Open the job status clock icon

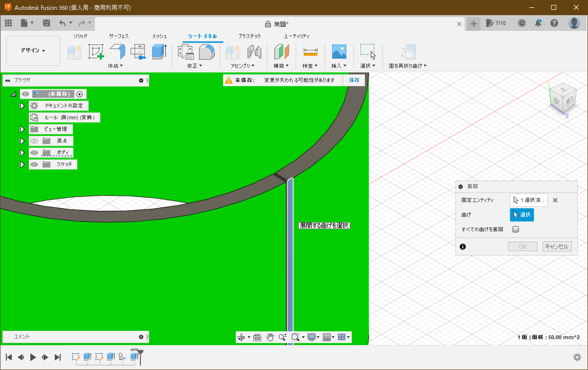(522, 23)
